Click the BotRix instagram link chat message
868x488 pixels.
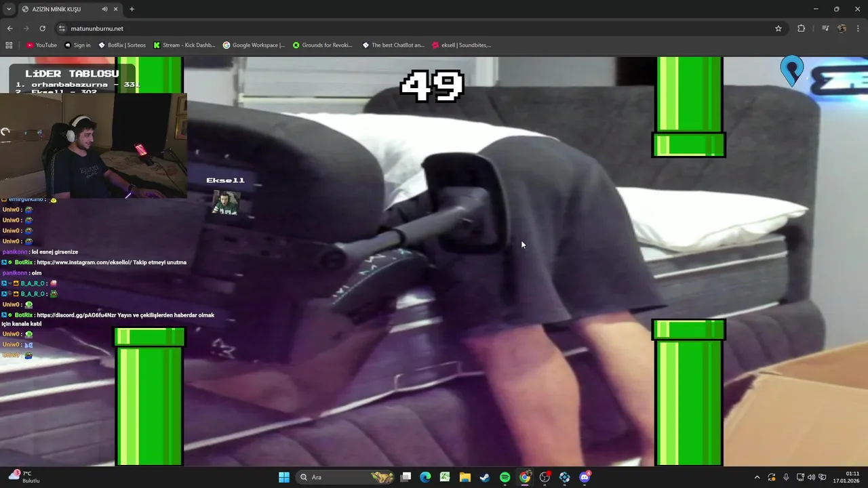(x=94, y=262)
